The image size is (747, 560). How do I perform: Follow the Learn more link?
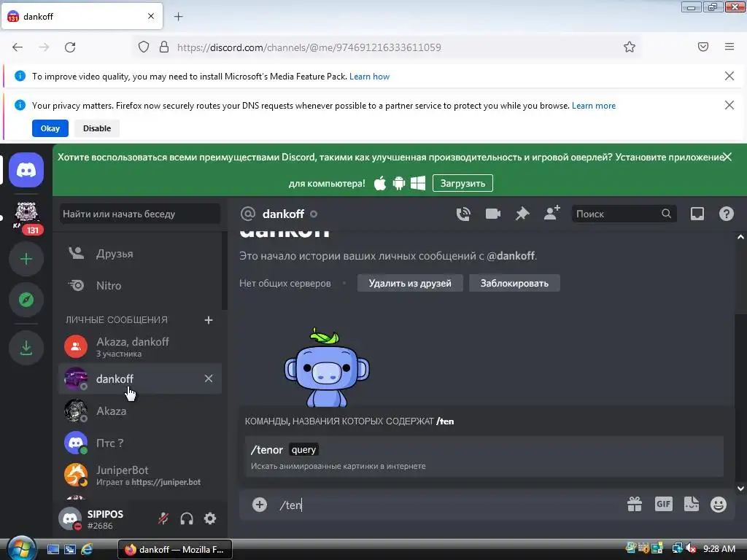click(594, 106)
